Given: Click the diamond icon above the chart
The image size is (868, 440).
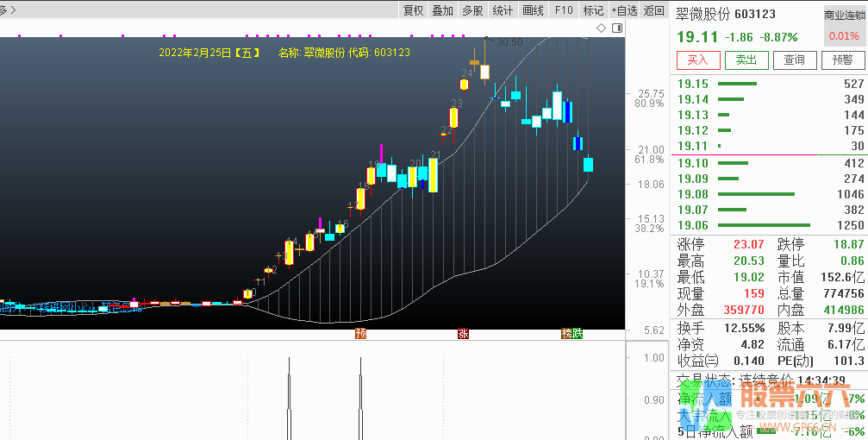Looking at the screenshot, I should point(601,28).
